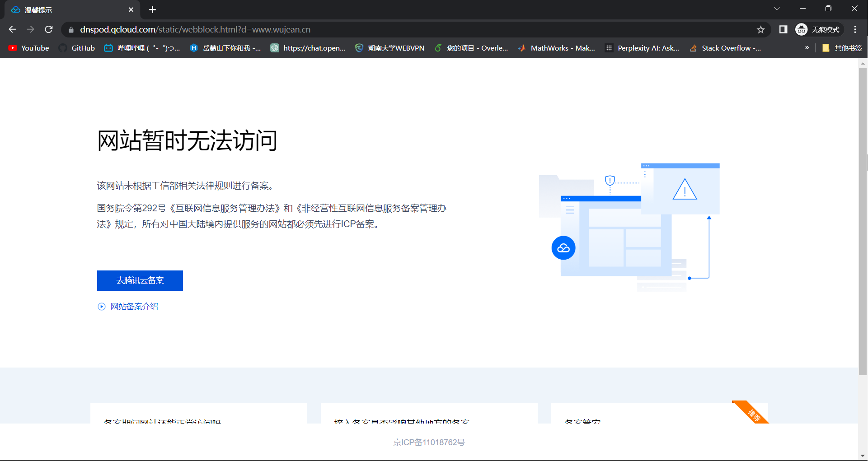Click the address bar URL field
The image size is (868, 461).
416,29
